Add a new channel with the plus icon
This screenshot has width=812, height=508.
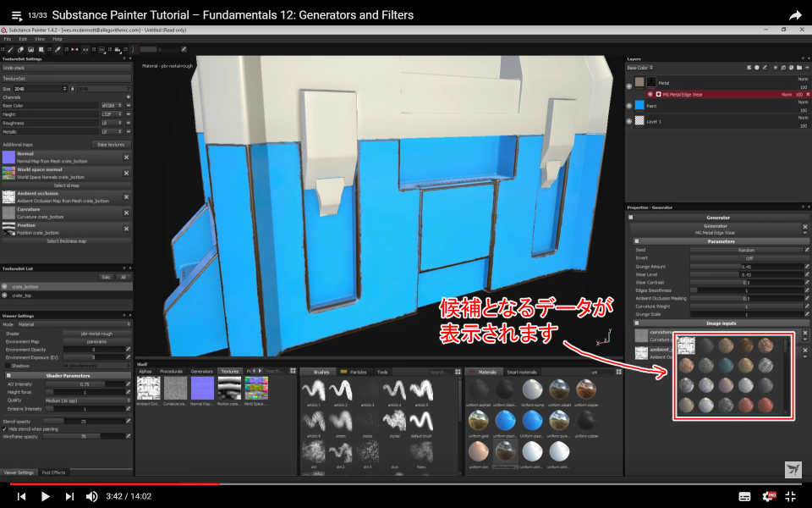(x=128, y=97)
